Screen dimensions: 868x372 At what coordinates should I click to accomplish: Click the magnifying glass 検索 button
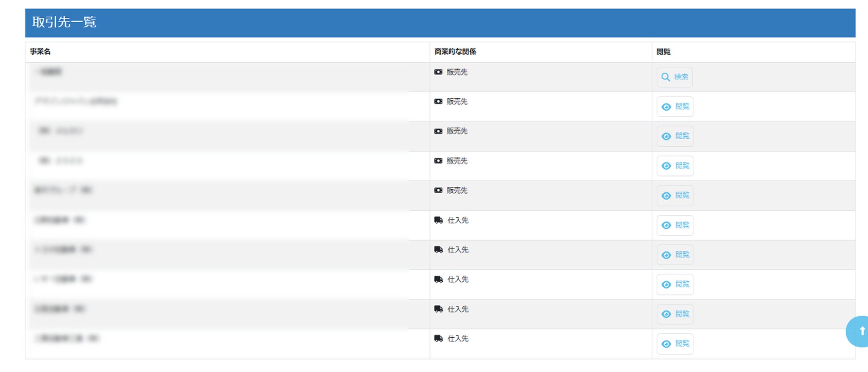[x=674, y=77]
